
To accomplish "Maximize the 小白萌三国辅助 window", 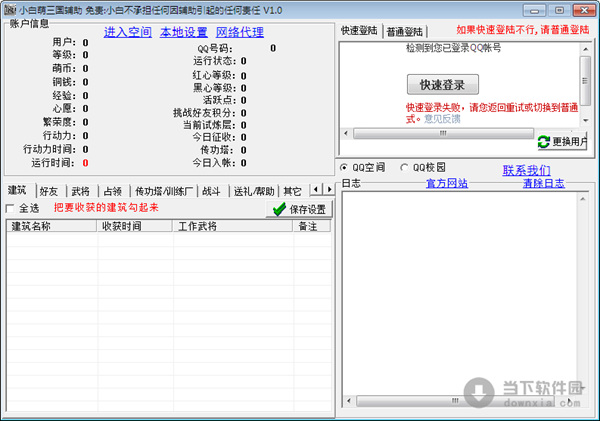I will (559, 10).
